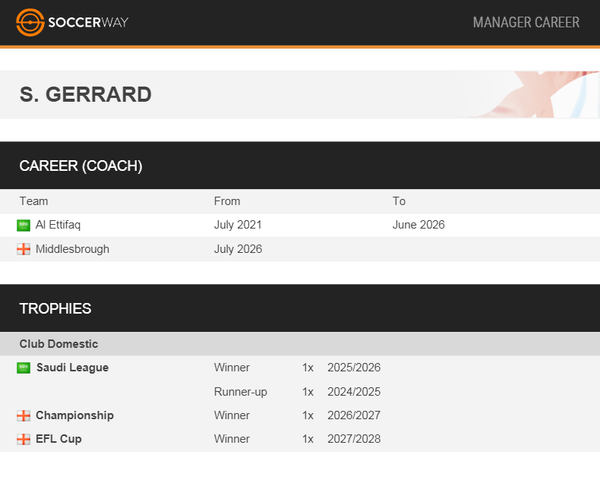The height and width of the screenshot is (486, 600).
Task: Click the England flag beside EFL Cup
Action: (23, 439)
